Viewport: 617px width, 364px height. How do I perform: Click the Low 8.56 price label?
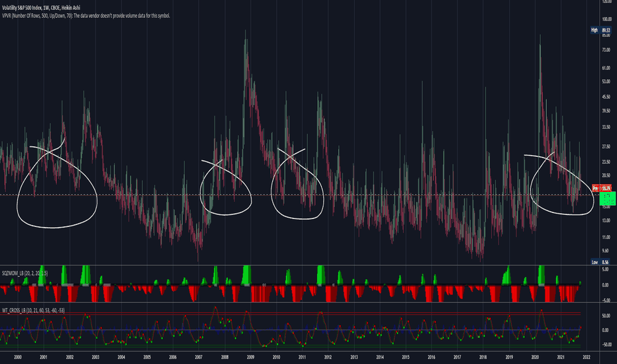coord(601,261)
